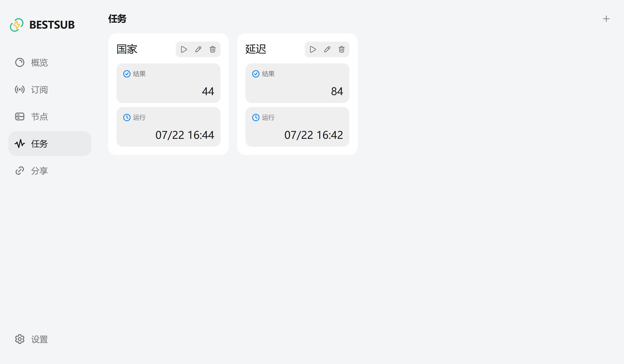
Task: Click the BESTSUB logo icon
Action: tap(17, 25)
